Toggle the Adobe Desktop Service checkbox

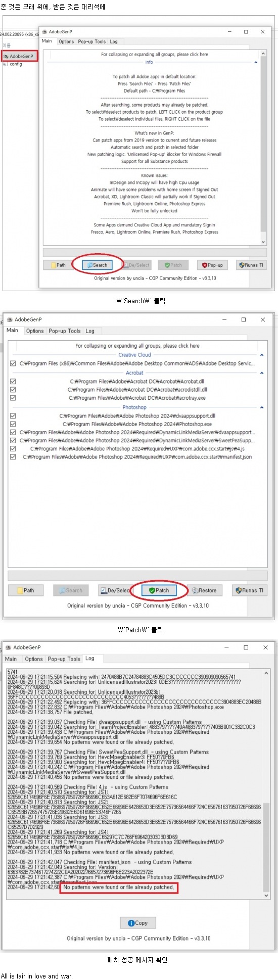tap(13, 363)
